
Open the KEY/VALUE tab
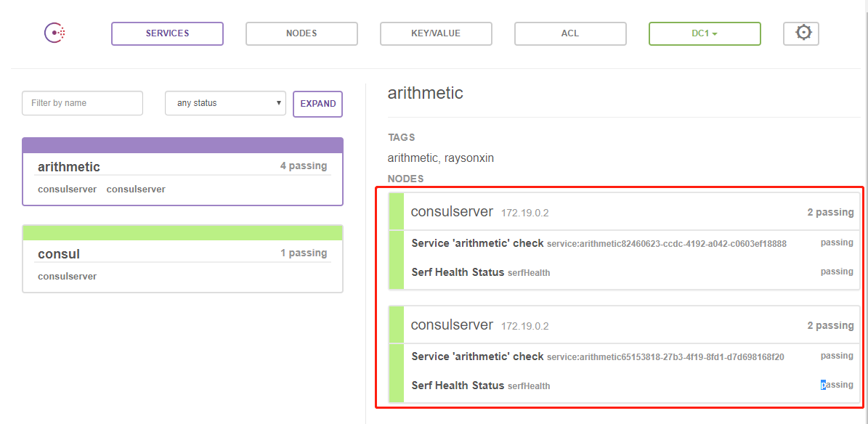(437, 33)
